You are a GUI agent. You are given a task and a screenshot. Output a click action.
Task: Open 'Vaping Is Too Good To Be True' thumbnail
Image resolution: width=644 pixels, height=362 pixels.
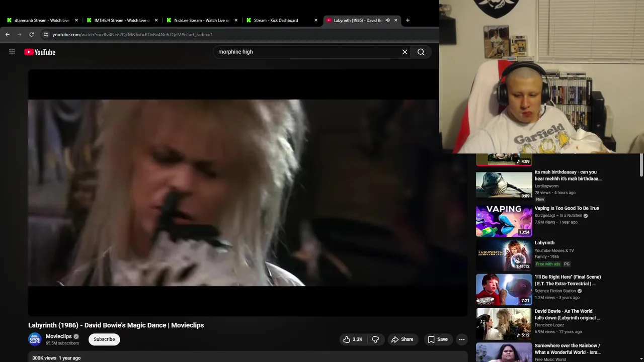(x=504, y=221)
